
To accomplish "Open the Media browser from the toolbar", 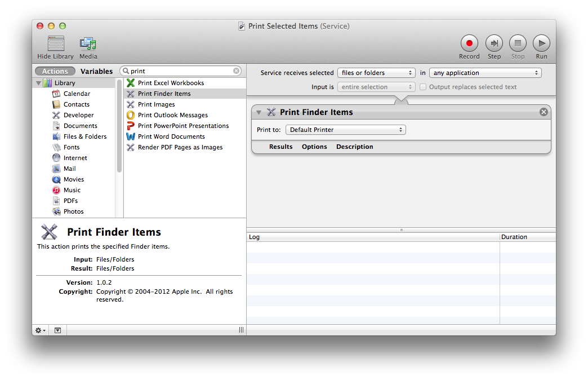I will coord(88,47).
